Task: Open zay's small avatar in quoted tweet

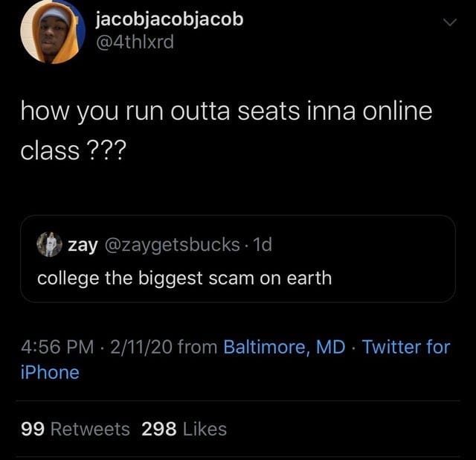Action: point(50,244)
